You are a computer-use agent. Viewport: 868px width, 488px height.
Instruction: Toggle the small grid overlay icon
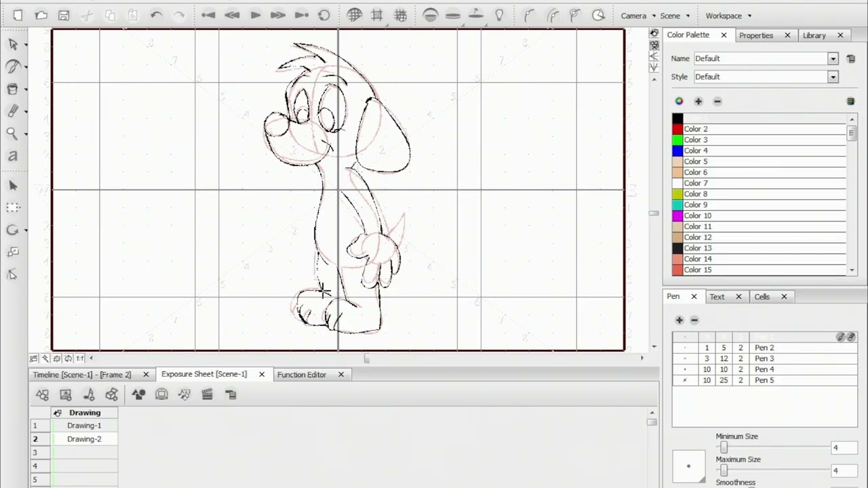click(x=377, y=15)
